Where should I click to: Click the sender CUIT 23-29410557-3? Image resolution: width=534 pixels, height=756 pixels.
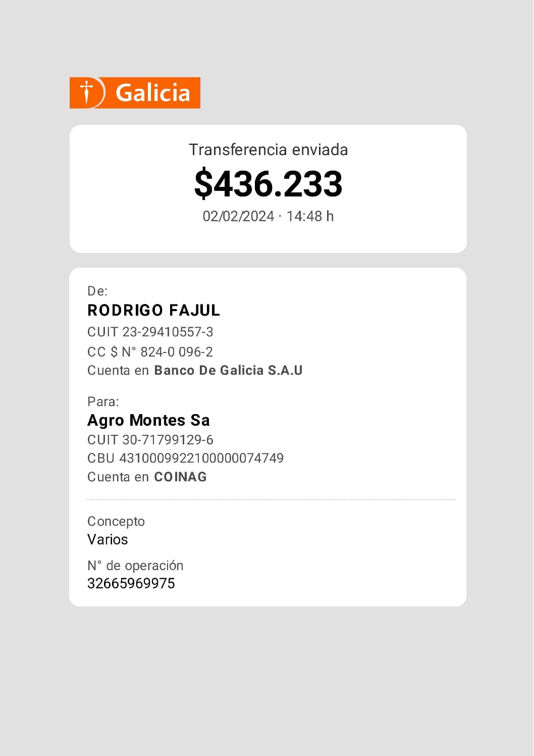point(150,332)
